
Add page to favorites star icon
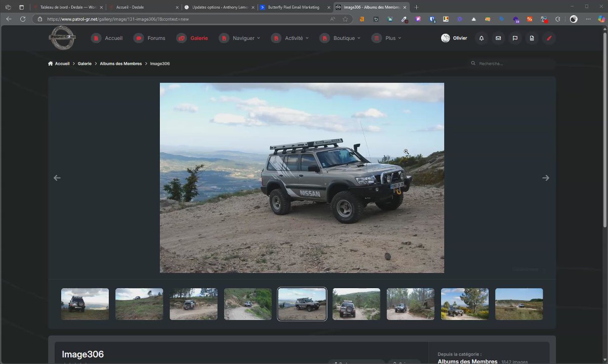click(x=345, y=19)
